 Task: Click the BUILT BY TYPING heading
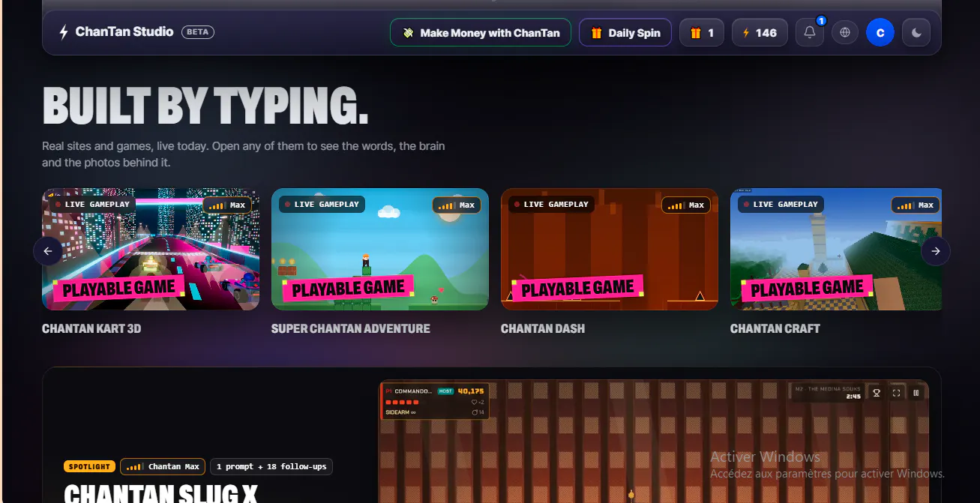click(x=205, y=105)
